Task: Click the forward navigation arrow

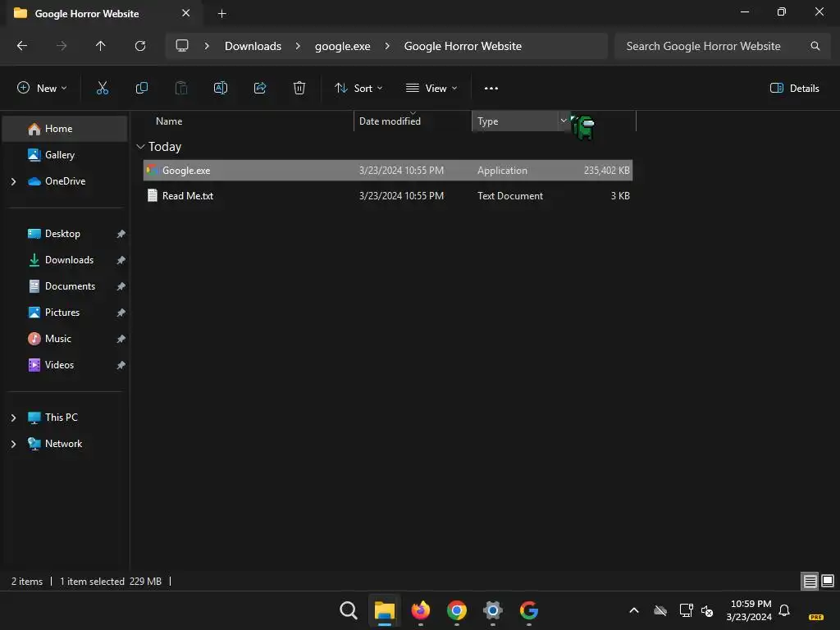Action: coord(62,46)
